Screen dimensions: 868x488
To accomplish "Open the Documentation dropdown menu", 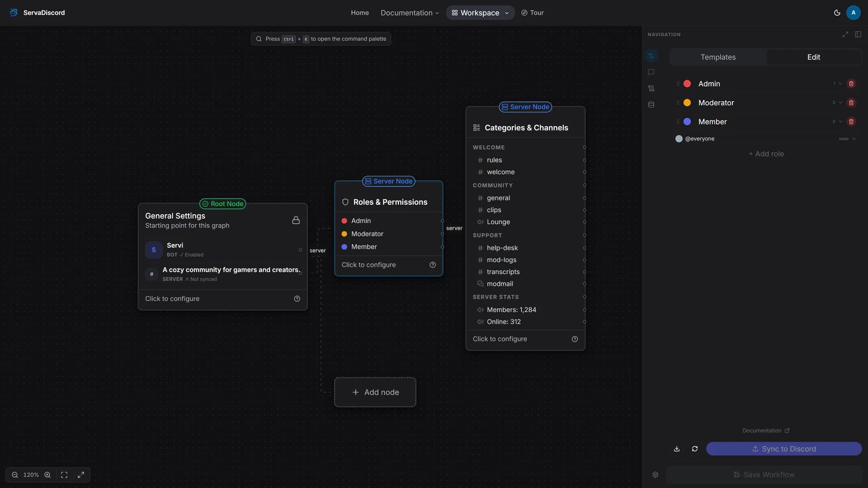I will (x=410, y=13).
